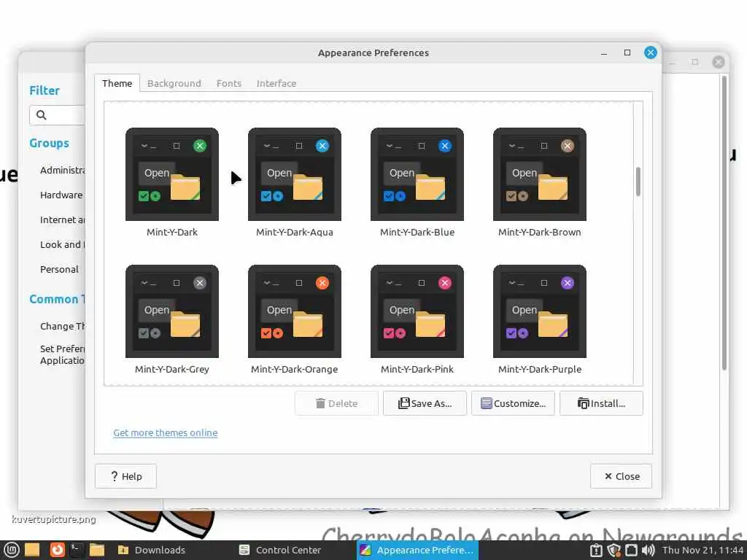Open the terminal from the taskbar
Image resolution: width=747 pixels, height=560 pixels.
point(76,550)
